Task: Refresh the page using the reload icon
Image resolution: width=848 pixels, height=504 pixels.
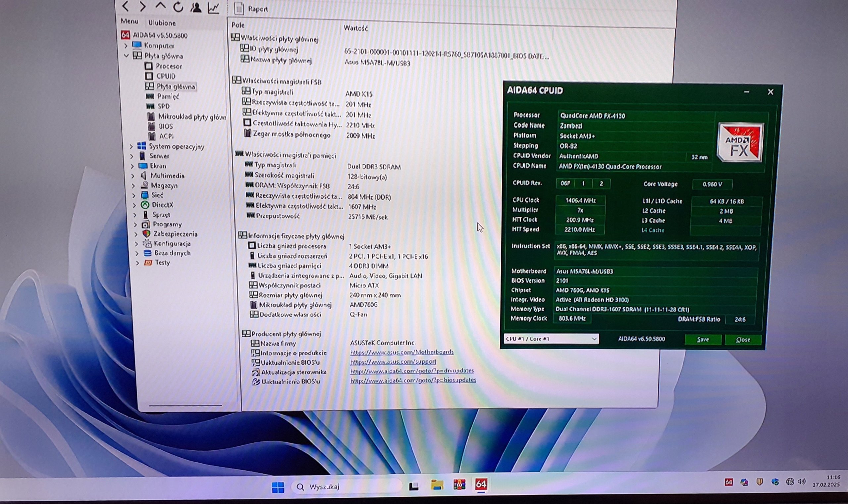Action: 178,7
